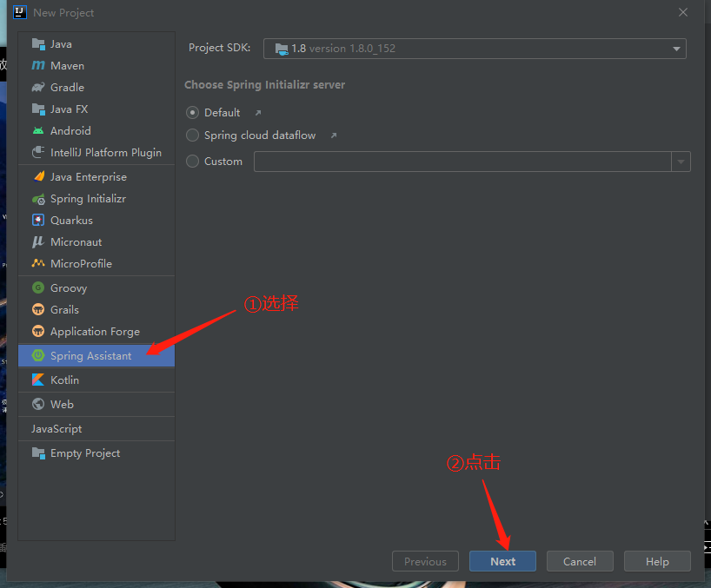Click the Kotlin logo icon

tap(38, 380)
